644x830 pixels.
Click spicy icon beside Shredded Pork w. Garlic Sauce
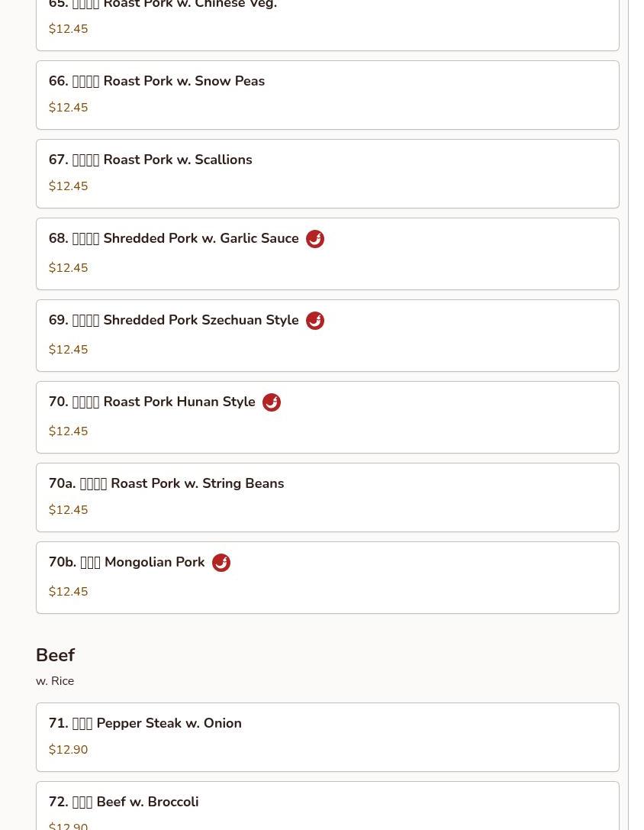[315, 239]
